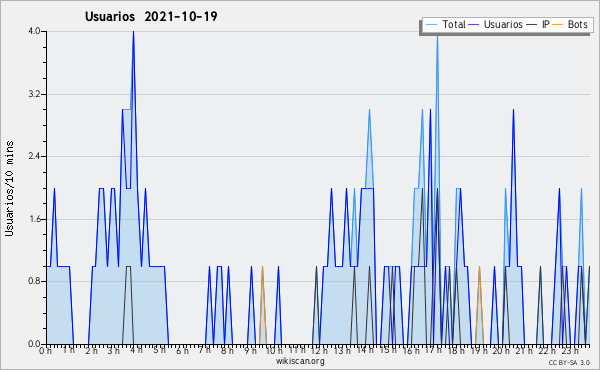Image resolution: width=600 pixels, height=370 pixels.
Task: Click the x-axis label '6 h'
Action: [182, 351]
